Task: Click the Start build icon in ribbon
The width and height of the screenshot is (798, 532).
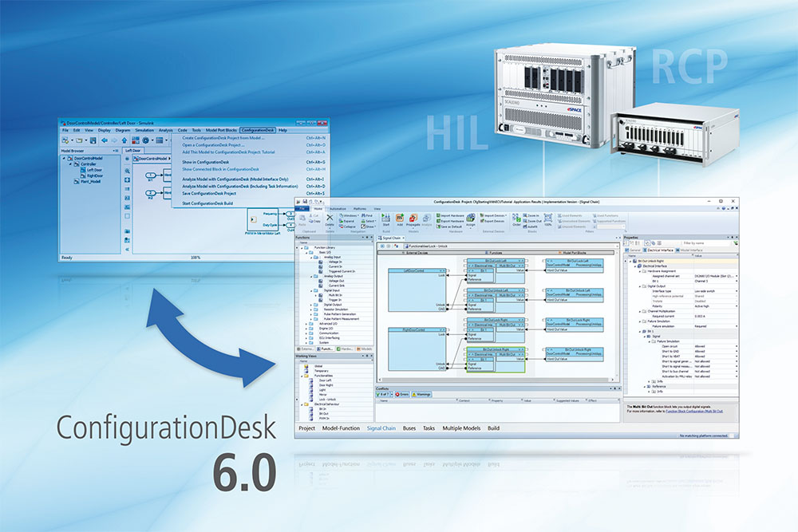Action: tap(386, 219)
